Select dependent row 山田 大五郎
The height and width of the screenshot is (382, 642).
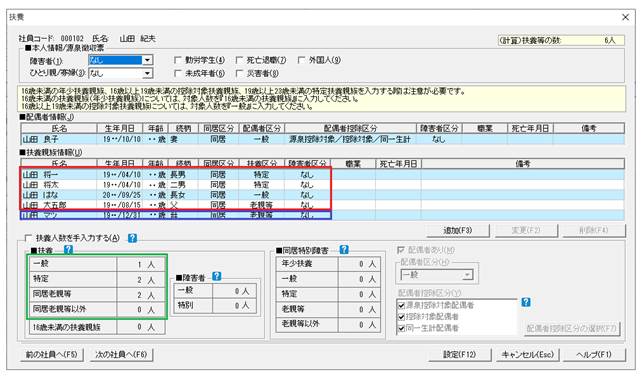click(x=323, y=205)
